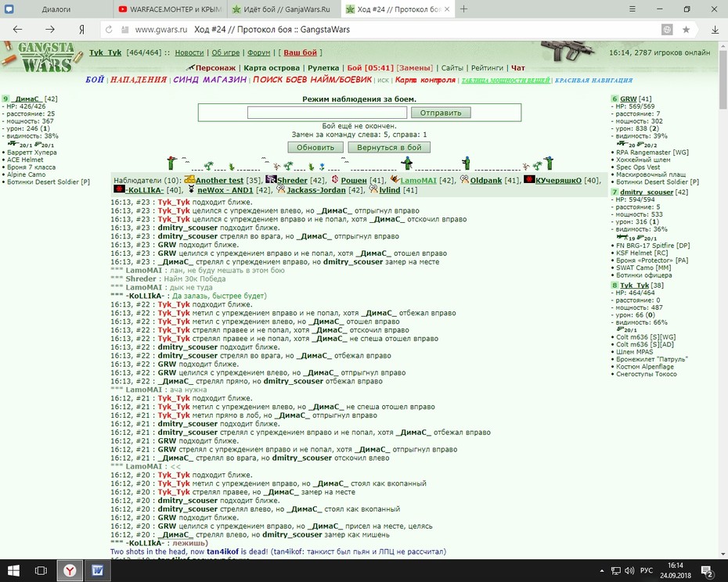728x582 pixels.
Task: Open the Карта контроля link
Action: point(425,80)
